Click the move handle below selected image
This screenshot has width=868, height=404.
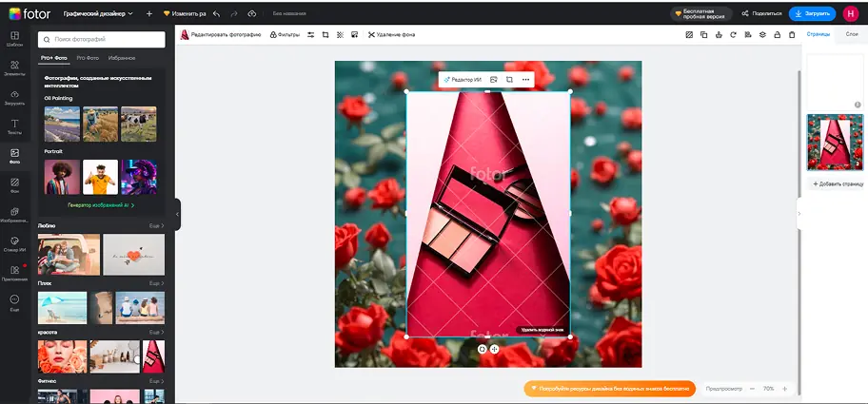pos(494,349)
